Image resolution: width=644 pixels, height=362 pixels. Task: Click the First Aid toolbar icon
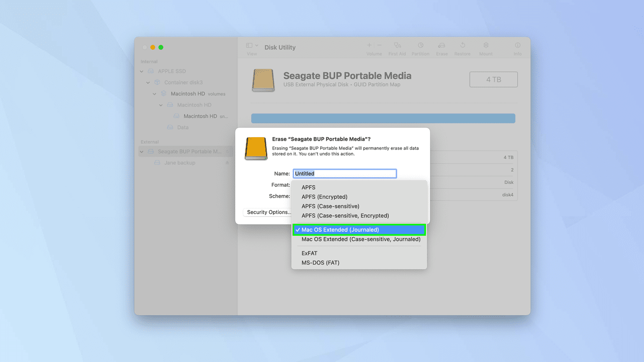pos(397,46)
